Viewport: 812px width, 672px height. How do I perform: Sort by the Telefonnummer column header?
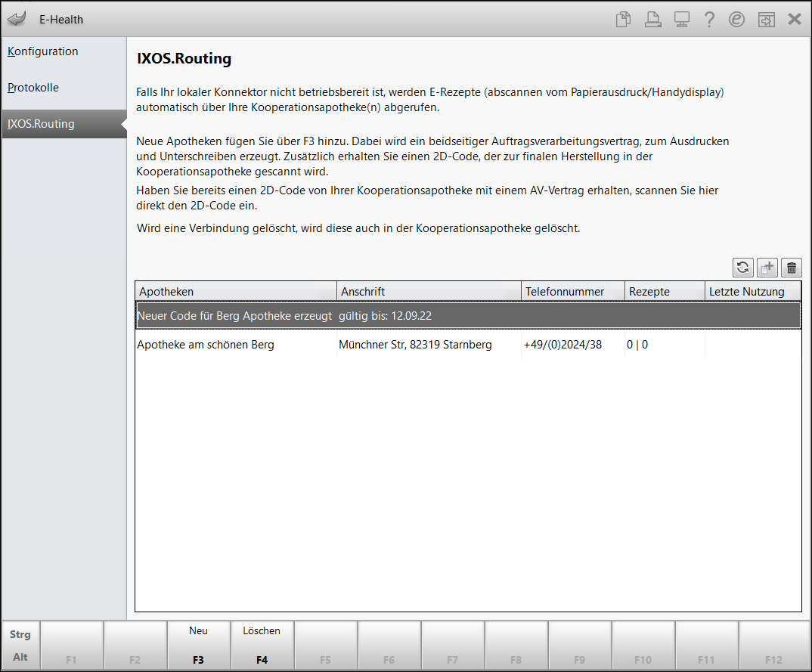click(573, 292)
